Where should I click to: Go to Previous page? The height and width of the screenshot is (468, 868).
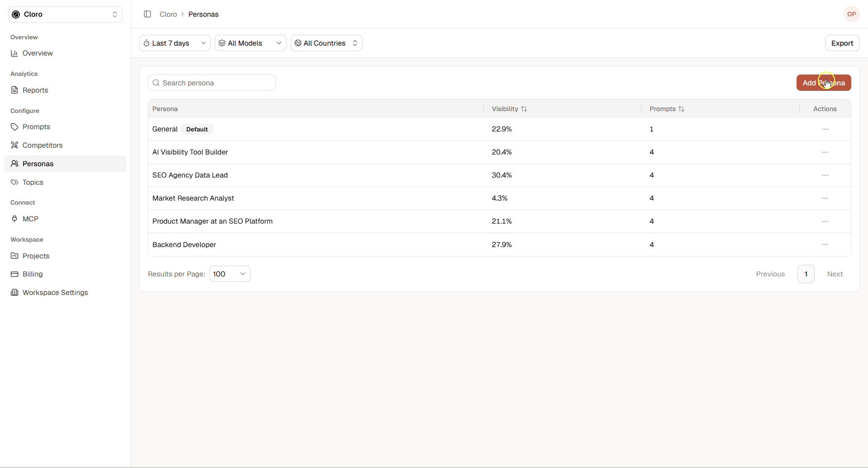pos(770,274)
